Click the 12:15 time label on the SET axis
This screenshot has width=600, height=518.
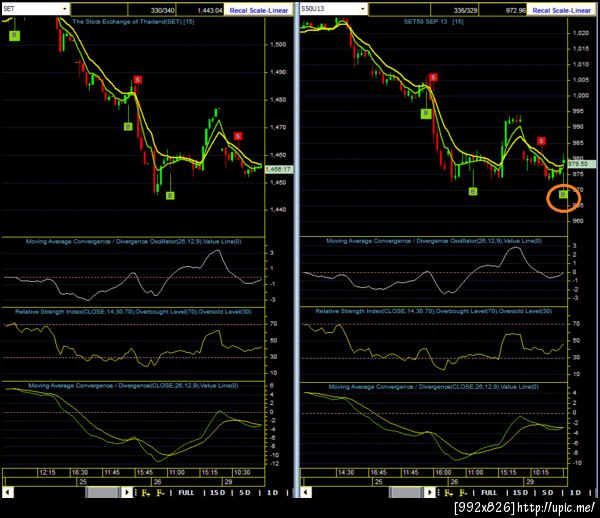point(47,472)
